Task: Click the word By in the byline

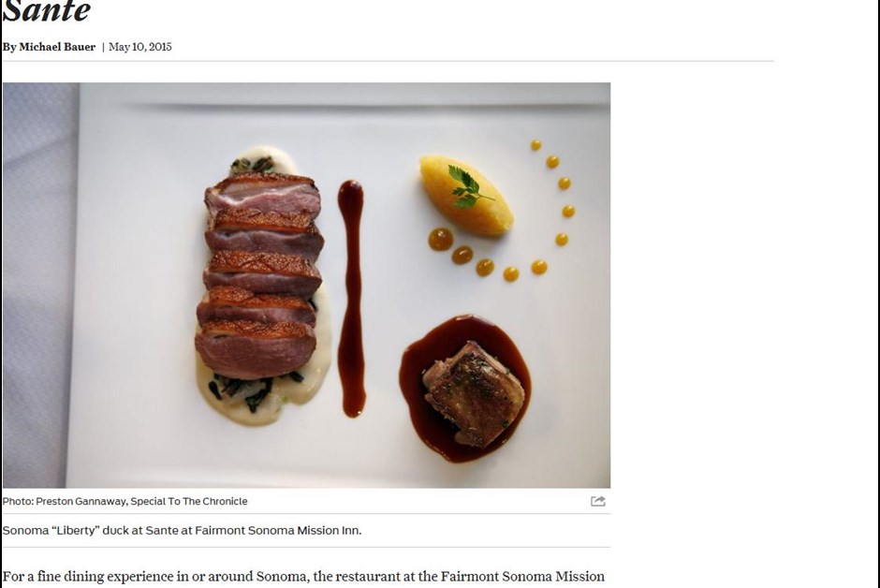Action: tap(9, 47)
